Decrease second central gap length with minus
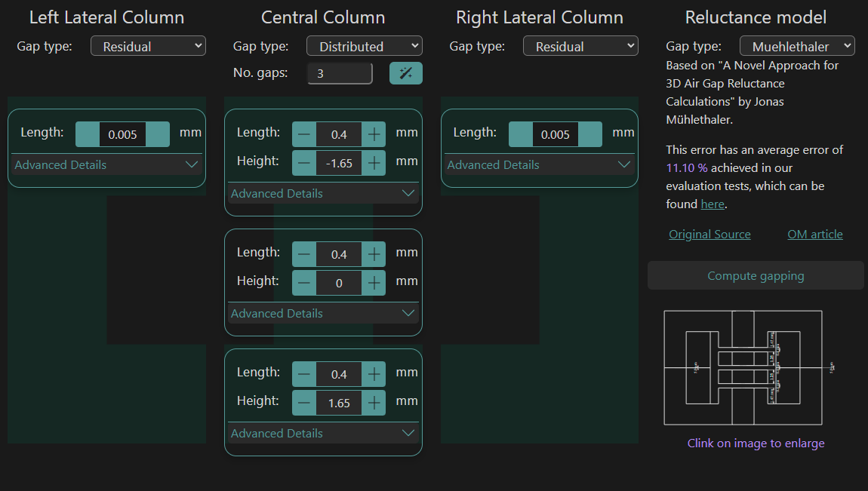Viewport: 868px width, 491px height. pos(304,254)
